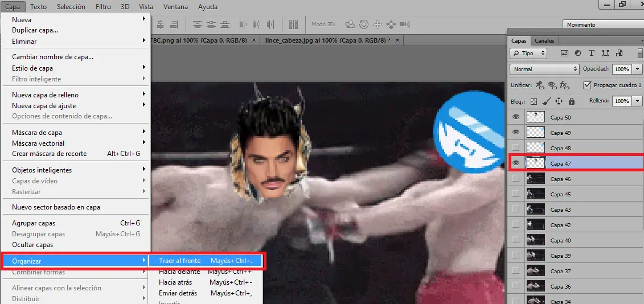Click the distribute left edges icon
644x304 pixels.
243,24
